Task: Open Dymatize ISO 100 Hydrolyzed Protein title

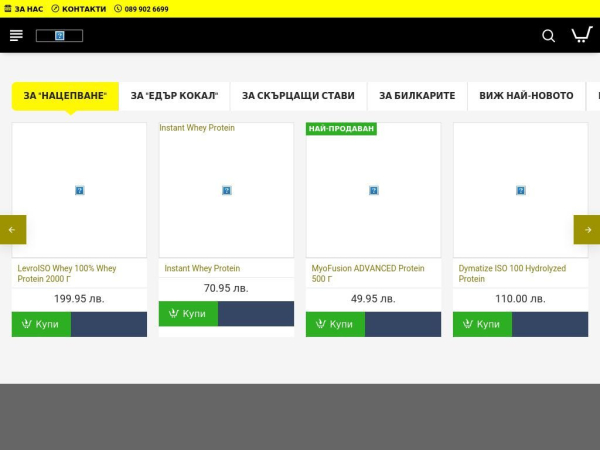Action: [x=512, y=274]
